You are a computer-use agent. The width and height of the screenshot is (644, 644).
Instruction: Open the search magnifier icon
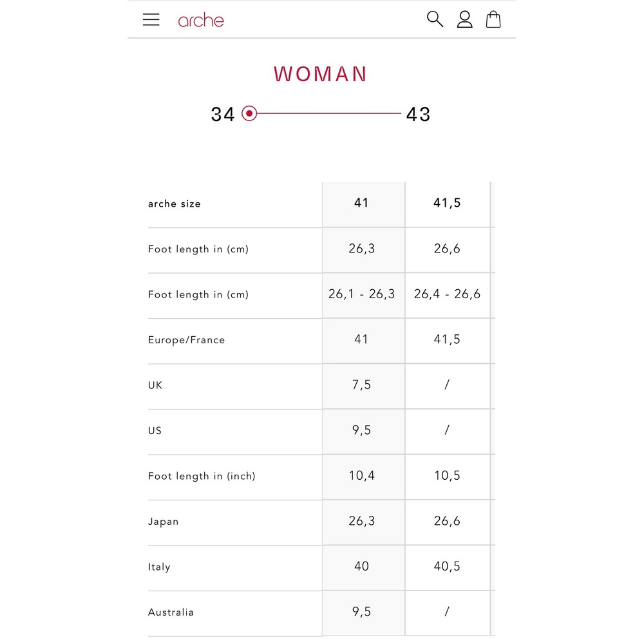(x=435, y=19)
